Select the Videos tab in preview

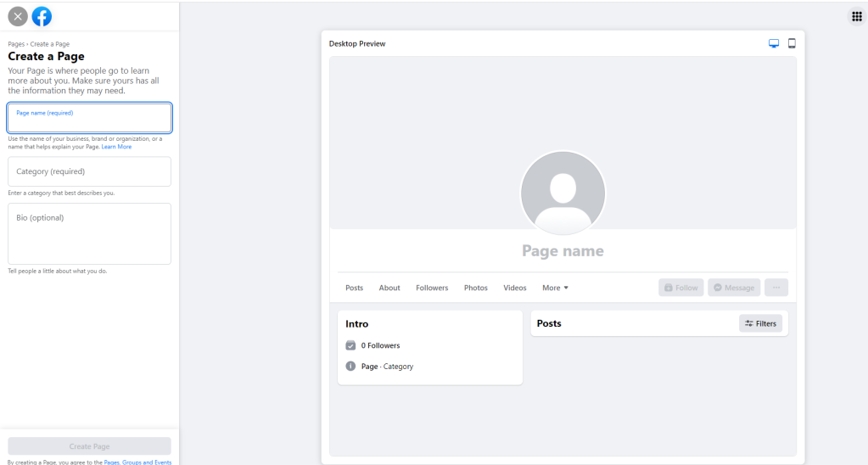tap(515, 288)
